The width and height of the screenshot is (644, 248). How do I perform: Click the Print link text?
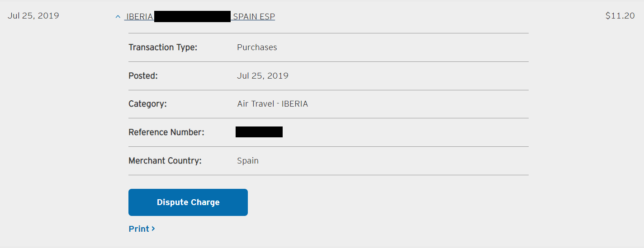click(x=139, y=229)
